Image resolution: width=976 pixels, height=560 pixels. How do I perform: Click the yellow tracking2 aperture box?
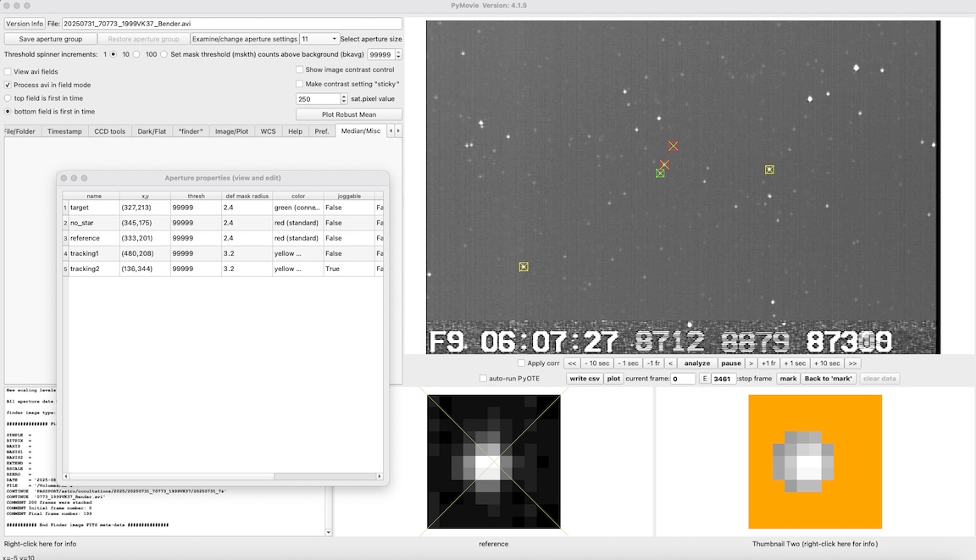pyautogui.click(x=524, y=267)
